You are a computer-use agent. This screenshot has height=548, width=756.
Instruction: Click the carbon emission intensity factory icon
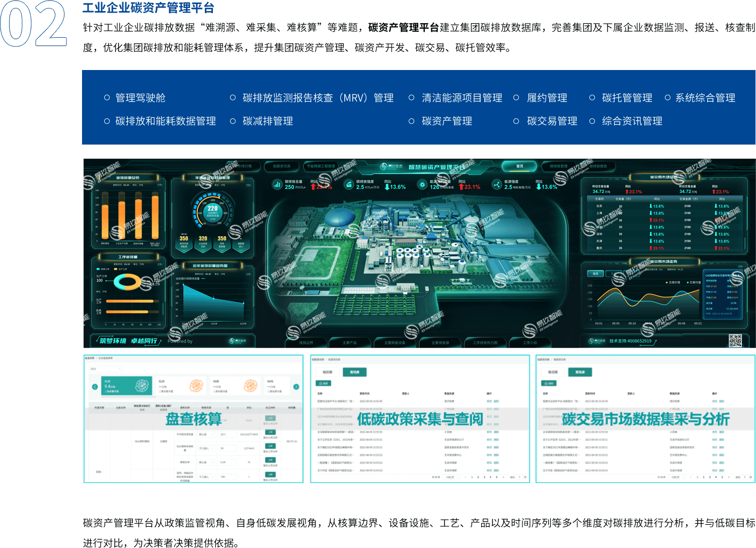(348, 185)
